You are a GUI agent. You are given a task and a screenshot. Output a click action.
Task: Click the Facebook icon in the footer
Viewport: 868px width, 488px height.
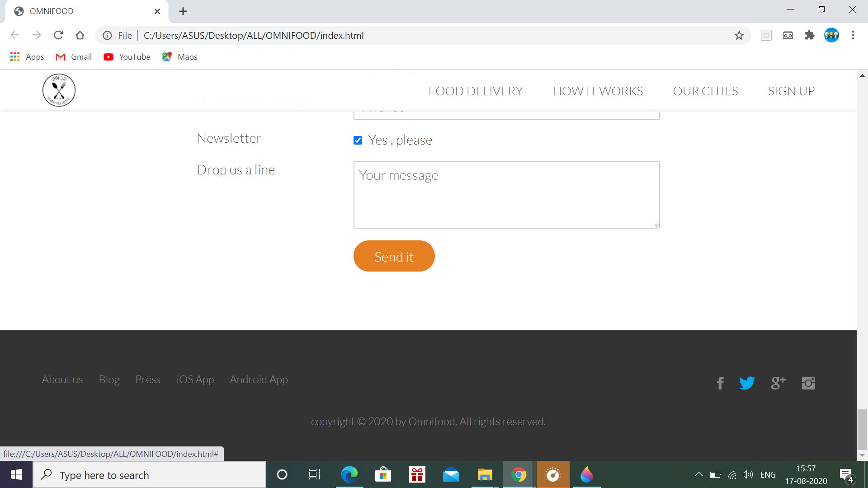point(720,383)
